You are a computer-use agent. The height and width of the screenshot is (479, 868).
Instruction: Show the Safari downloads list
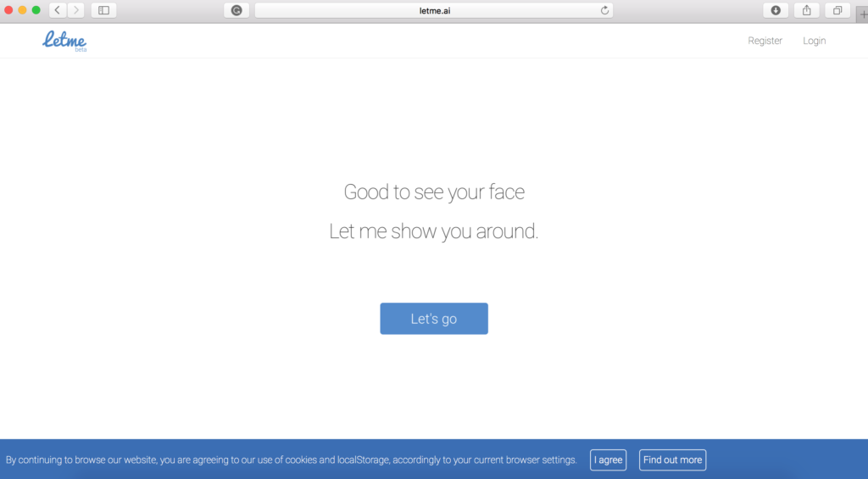tap(775, 10)
